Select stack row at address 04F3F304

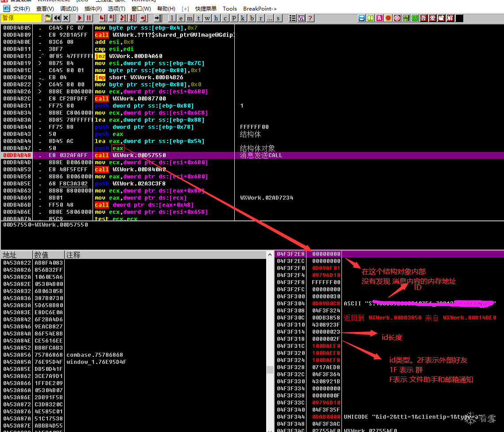pyautogui.click(x=389, y=304)
